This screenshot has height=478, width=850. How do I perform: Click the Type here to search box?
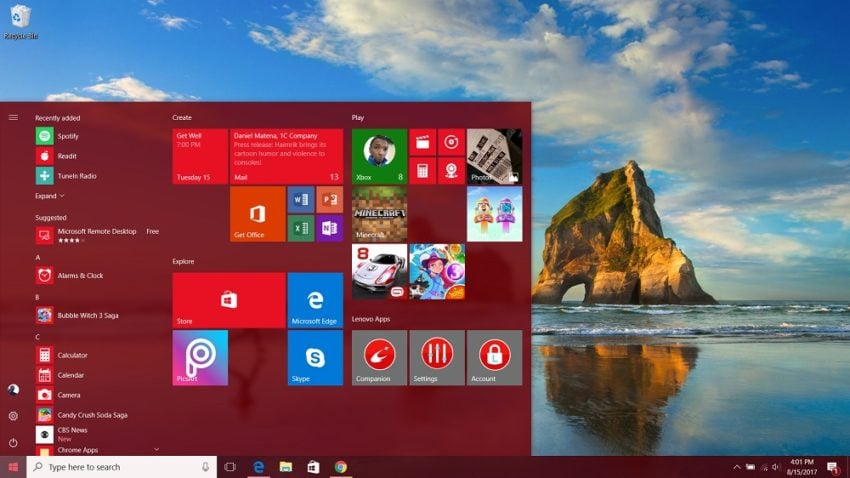(x=121, y=467)
